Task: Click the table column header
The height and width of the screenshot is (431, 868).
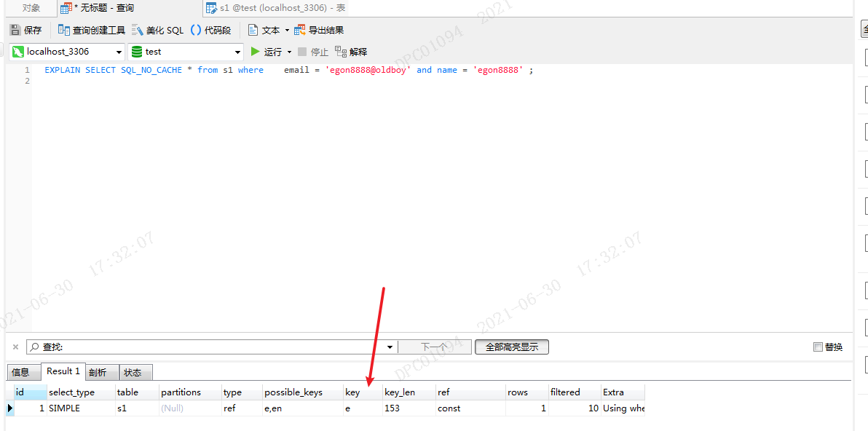Action: (x=137, y=392)
